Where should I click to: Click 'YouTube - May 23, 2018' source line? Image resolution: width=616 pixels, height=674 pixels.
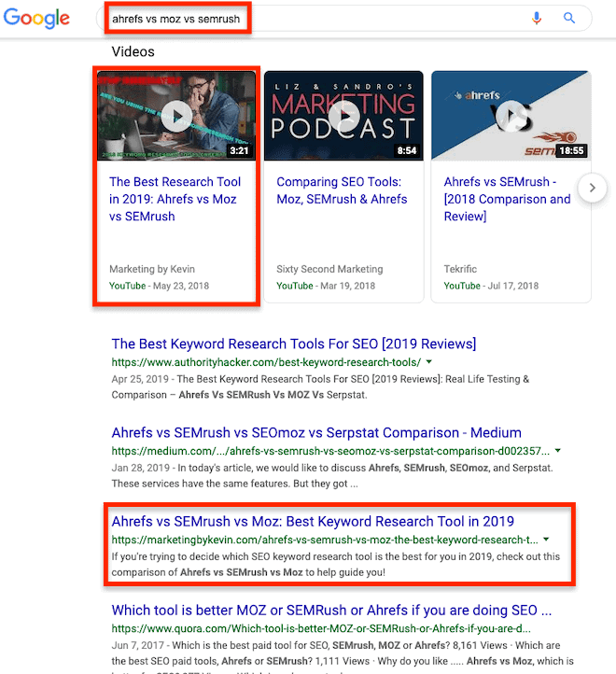159,286
